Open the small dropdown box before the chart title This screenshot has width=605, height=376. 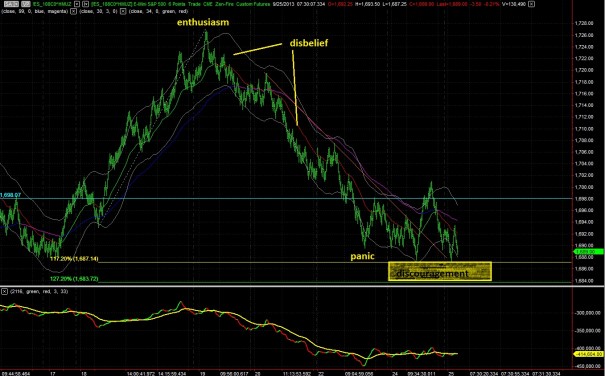(85, 4)
